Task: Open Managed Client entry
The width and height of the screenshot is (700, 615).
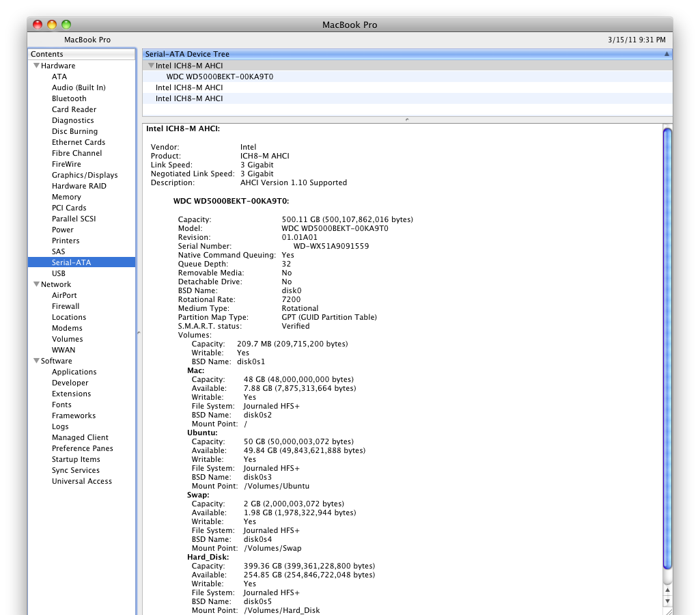Action: 81,438
